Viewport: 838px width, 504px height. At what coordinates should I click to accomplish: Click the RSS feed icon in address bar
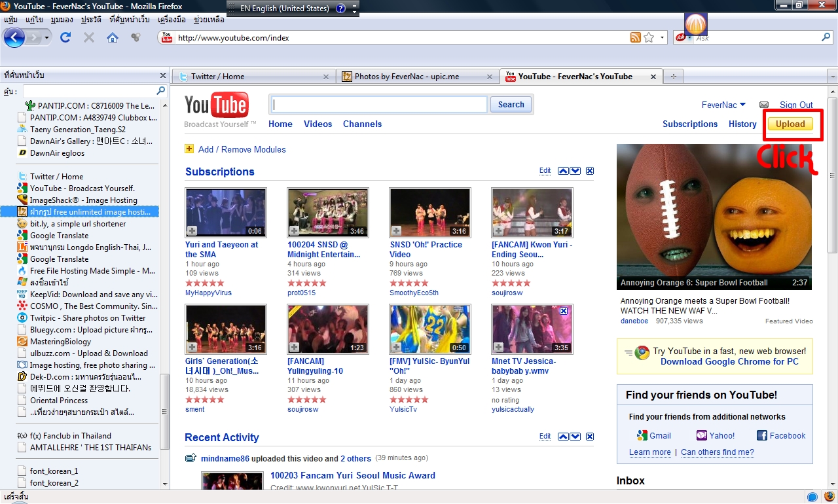click(635, 37)
